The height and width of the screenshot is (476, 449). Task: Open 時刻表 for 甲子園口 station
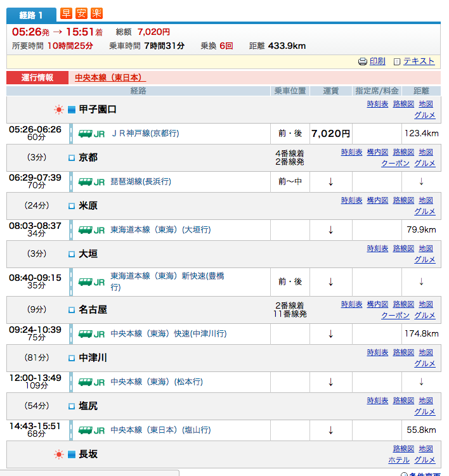[377, 104]
